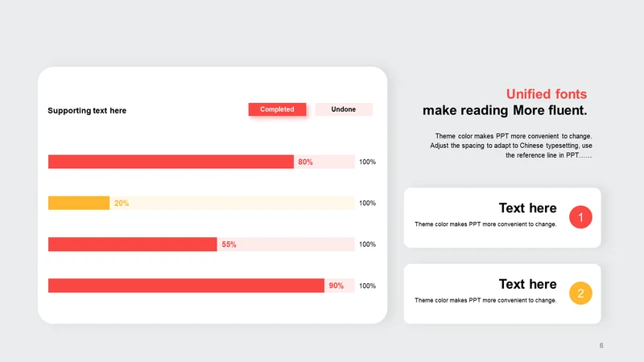The width and height of the screenshot is (644, 362).
Task: Click the 20% orange progress bar
Action: tap(79, 204)
